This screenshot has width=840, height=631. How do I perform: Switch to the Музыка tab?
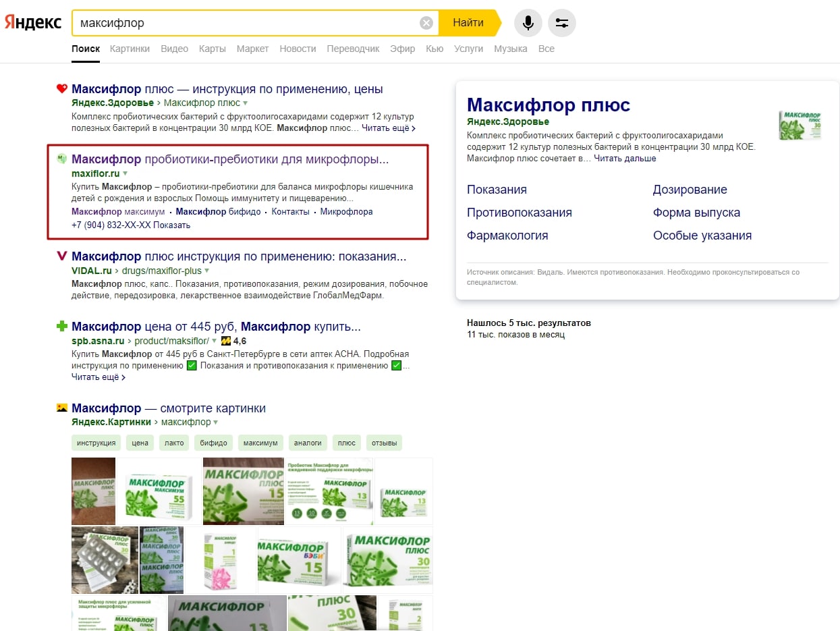point(510,49)
